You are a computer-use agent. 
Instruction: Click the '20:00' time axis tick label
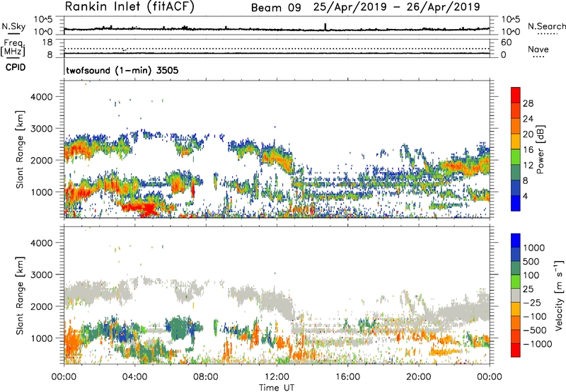point(418,377)
